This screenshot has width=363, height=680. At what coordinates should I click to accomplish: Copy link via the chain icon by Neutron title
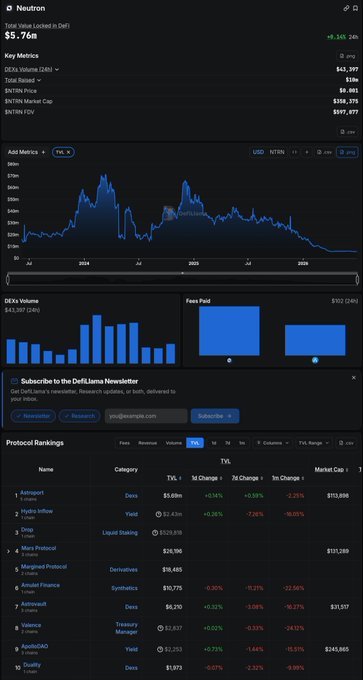[x=346, y=8]
